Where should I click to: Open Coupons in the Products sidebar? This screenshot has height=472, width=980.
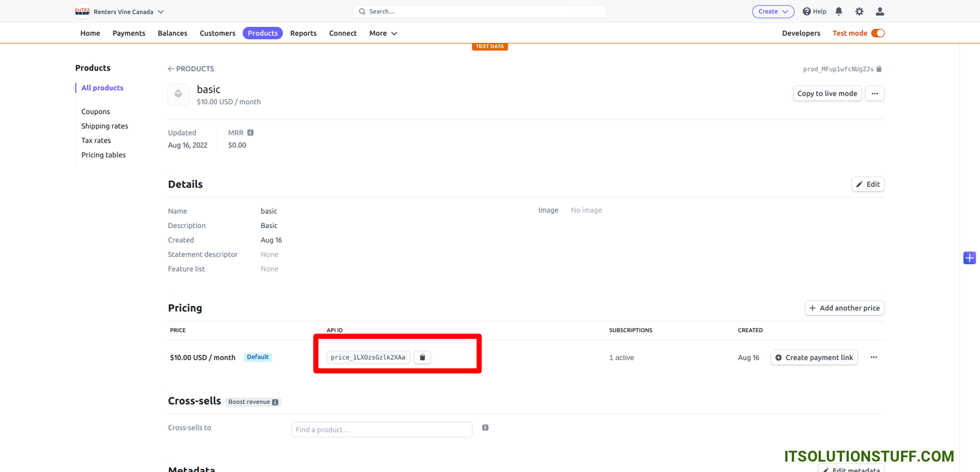96,112
